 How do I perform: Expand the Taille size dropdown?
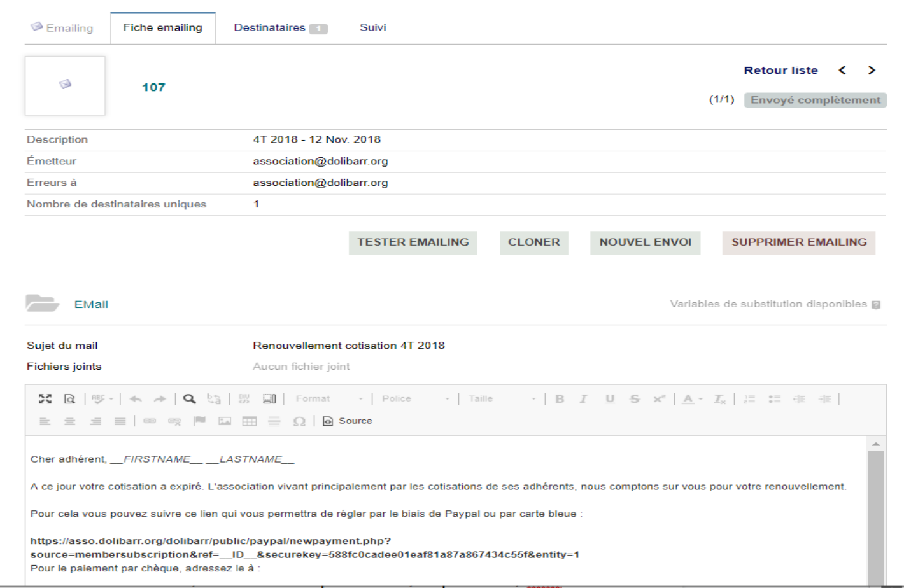click(502, 399)
